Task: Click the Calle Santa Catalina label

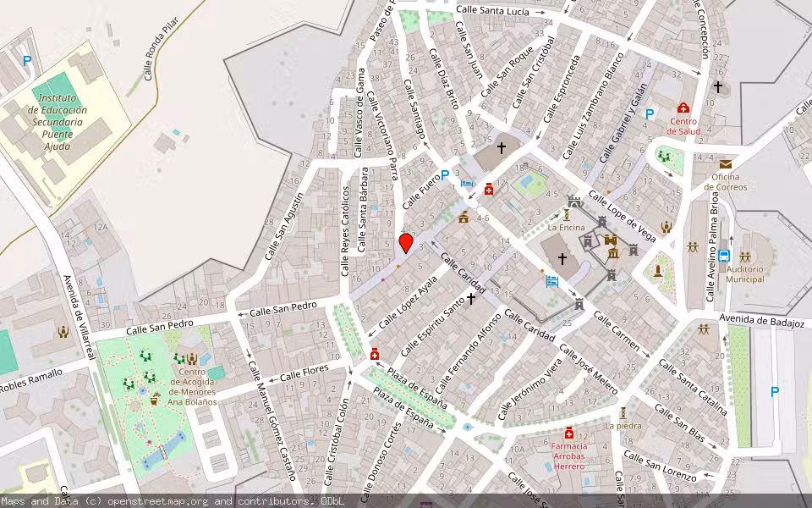Action: coord(693,387)
